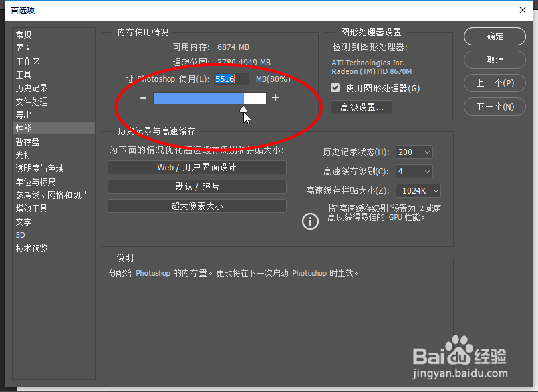The width and height of the screenshot is (538, 392).
Task: Switch to the 暂存盘 preferences section
Action: (27, 141)
